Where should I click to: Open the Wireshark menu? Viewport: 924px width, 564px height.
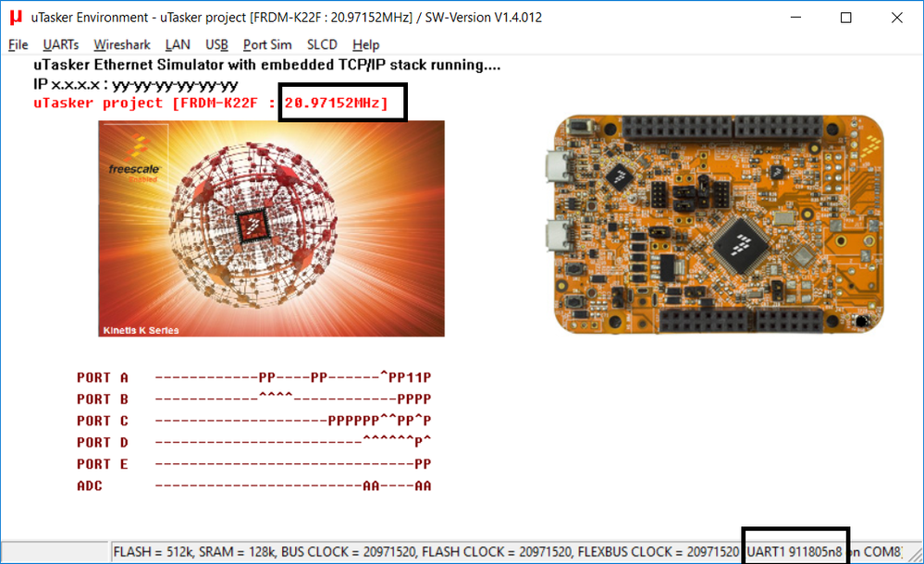122,44
